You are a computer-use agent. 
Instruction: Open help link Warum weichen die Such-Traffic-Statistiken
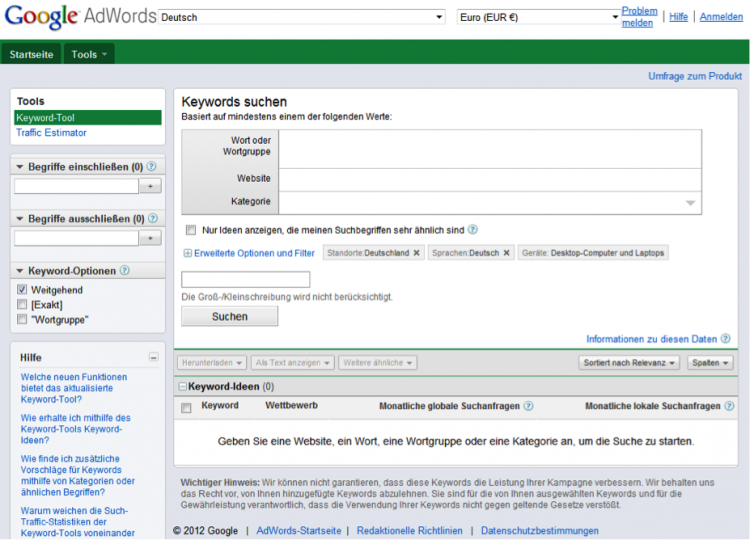pyautogui.click(x=77, y=521)
